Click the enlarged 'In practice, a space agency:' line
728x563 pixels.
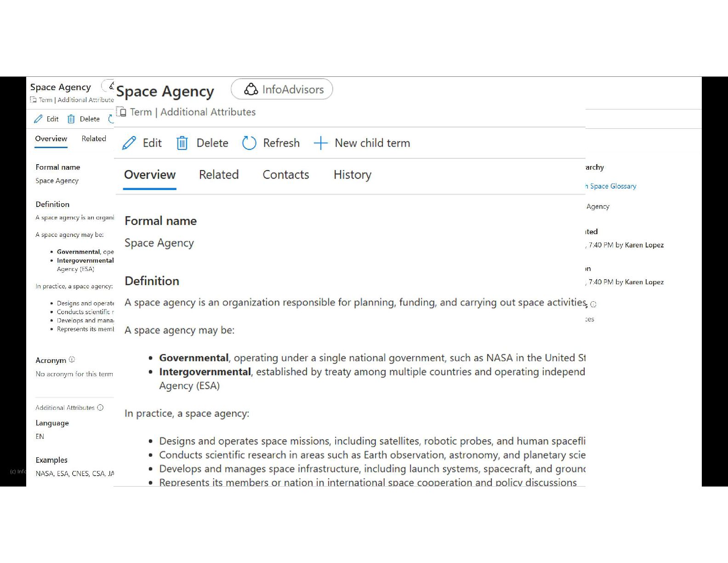tap(187, 414)
